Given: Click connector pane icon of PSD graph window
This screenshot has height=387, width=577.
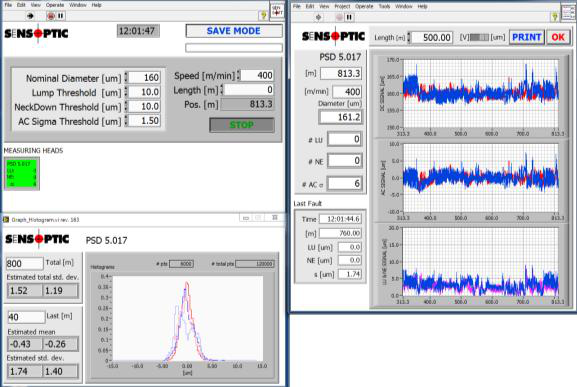Looking at the screenshot, I should 568,13.
